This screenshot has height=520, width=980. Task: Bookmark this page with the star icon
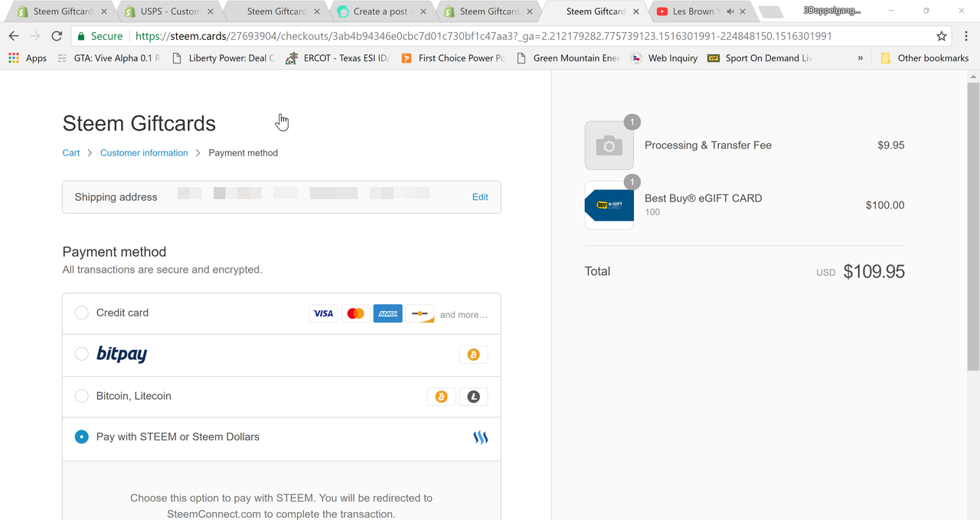[x=942, y=36]
